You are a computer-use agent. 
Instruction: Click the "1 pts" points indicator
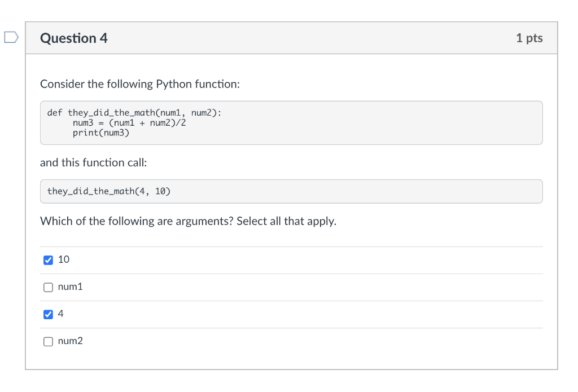[x=529, y=38]
